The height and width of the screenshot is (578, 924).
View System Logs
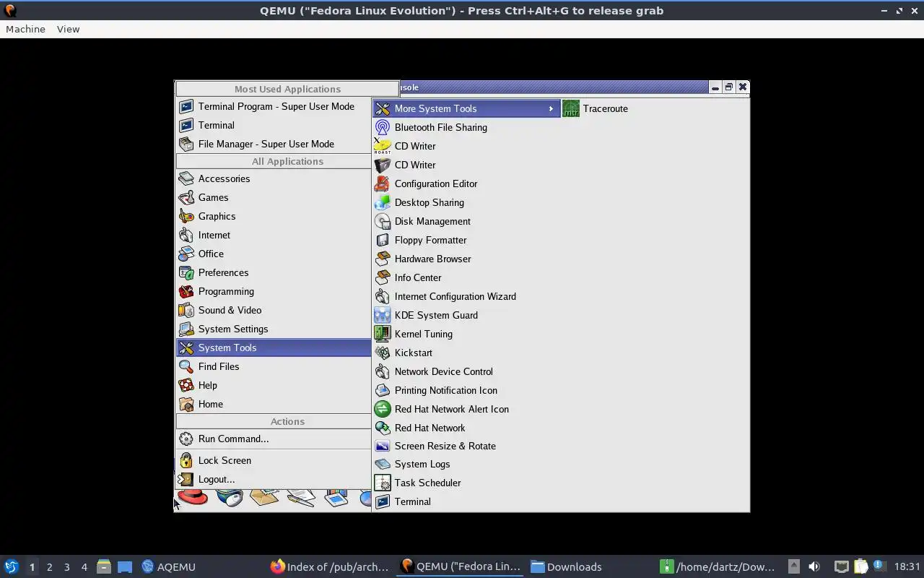point(466,464)
